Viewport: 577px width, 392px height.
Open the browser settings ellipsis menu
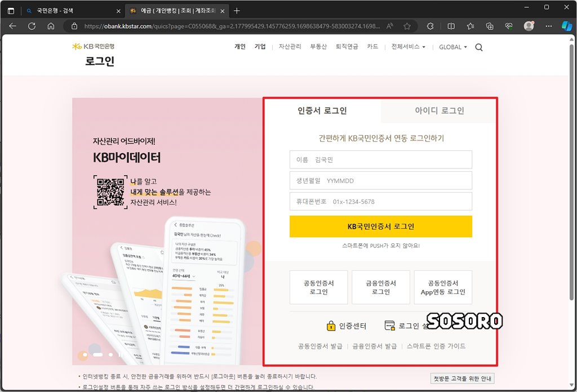(549, 26)
